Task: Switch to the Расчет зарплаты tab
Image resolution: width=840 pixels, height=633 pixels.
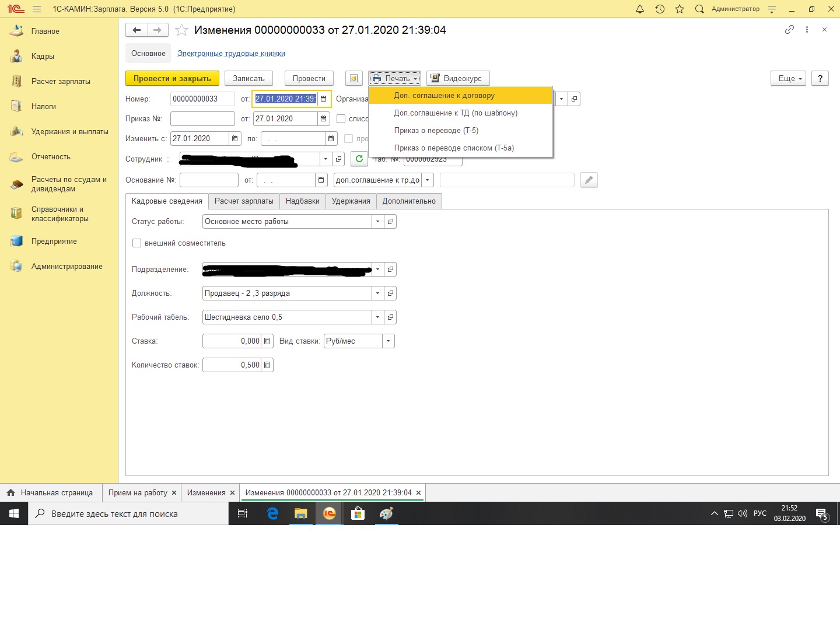Action: point(244,201)
